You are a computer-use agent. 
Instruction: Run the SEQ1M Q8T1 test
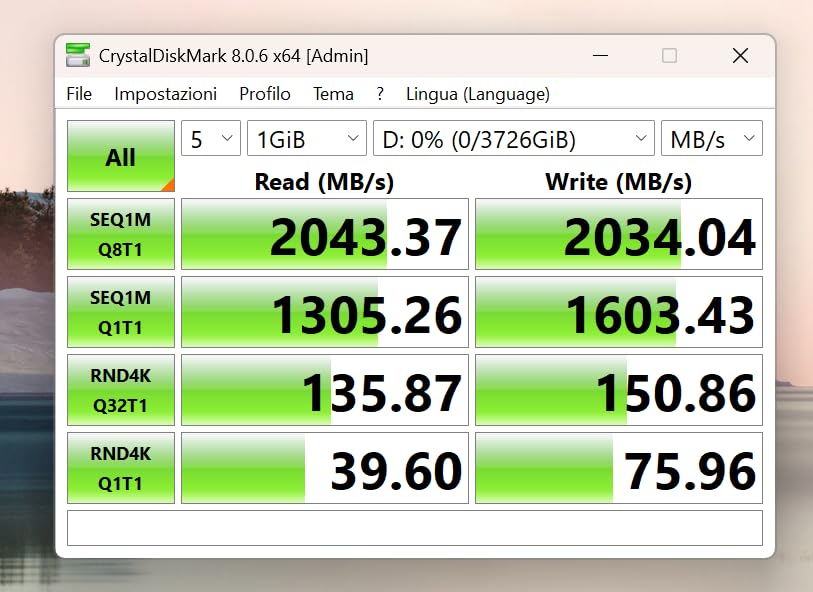pyautogui.click(x=121, y=234)
